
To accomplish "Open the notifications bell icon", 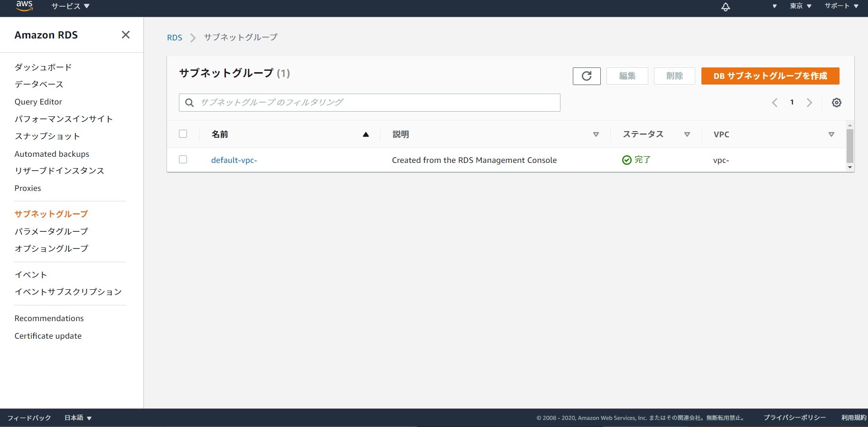I will (726, 7).
